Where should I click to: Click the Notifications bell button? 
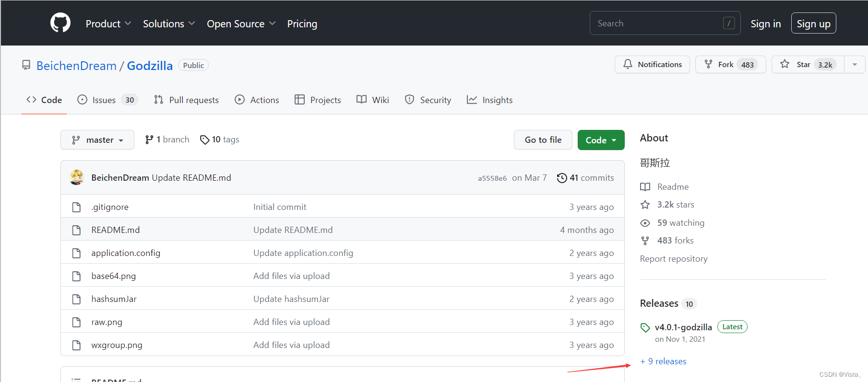(x=652, y=64)
